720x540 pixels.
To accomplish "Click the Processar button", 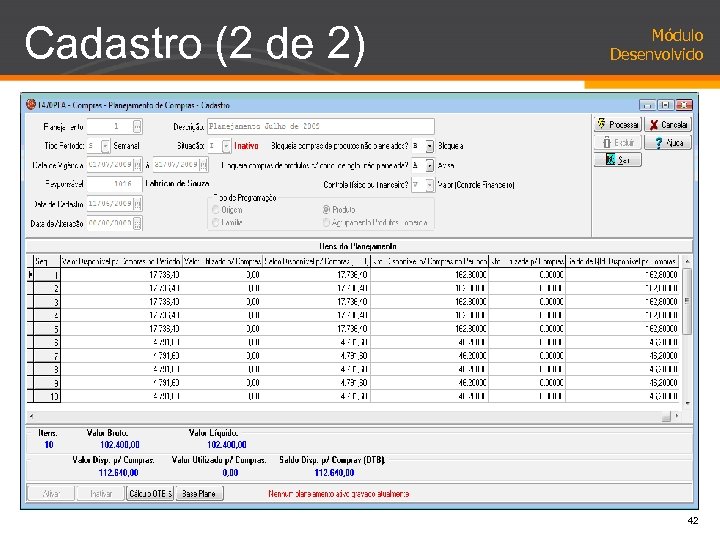I will coord(618,124).
